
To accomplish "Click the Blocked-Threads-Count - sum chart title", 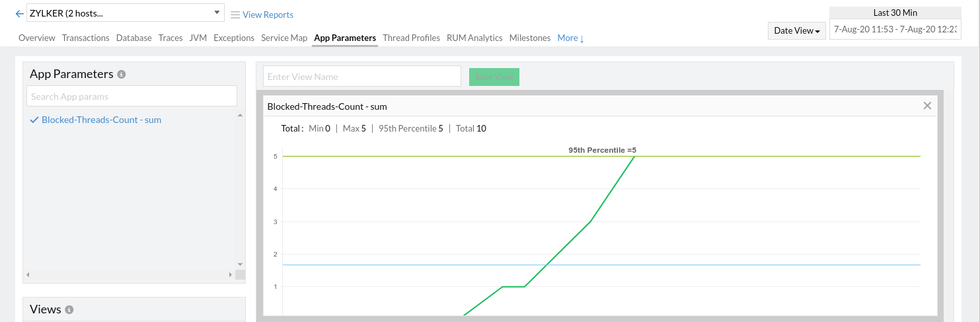I will coord(327,106).
